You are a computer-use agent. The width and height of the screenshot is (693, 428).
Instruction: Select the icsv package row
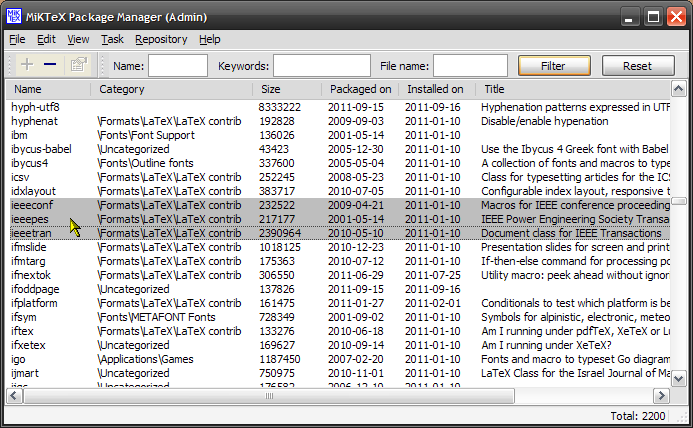[339, 177]
